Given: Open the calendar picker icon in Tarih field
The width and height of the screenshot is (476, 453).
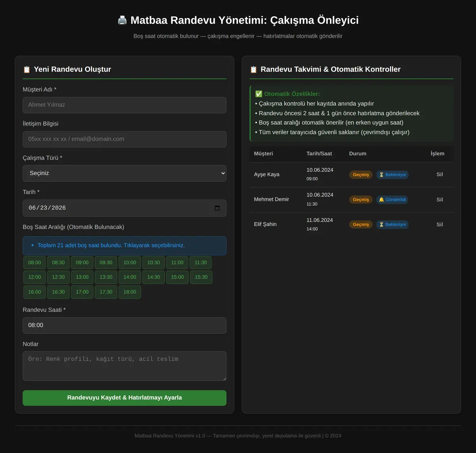Looking at the screenshot, I should point(217,208).
